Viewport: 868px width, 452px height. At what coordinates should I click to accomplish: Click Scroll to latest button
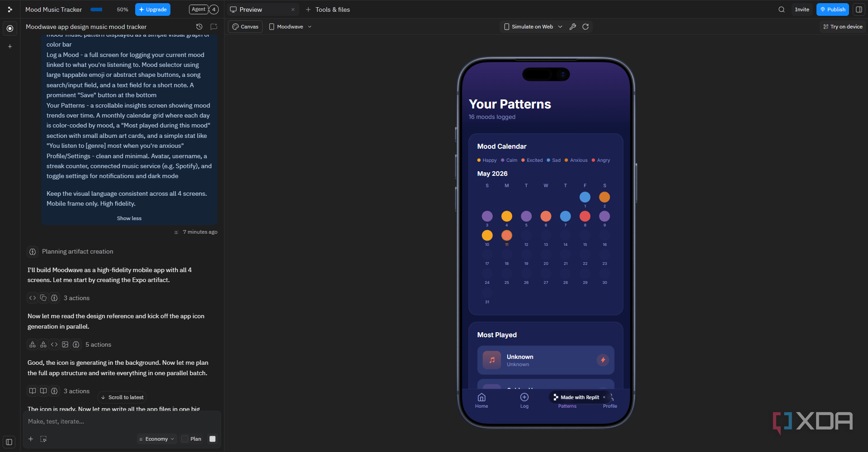point(122,397)
